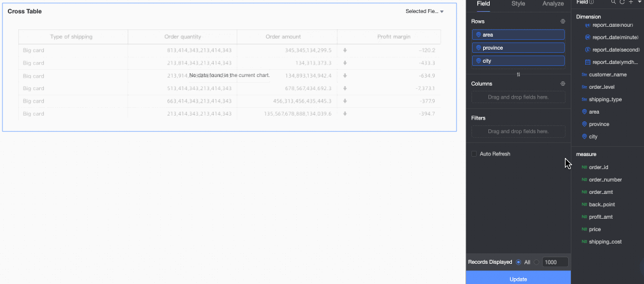Switch to the Field tab
The width and height of the screenshot is (644, 284).
[483, 4]
